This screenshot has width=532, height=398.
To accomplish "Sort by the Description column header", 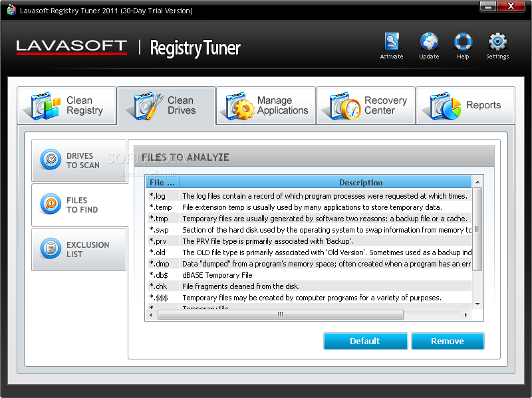I will 326,182.
